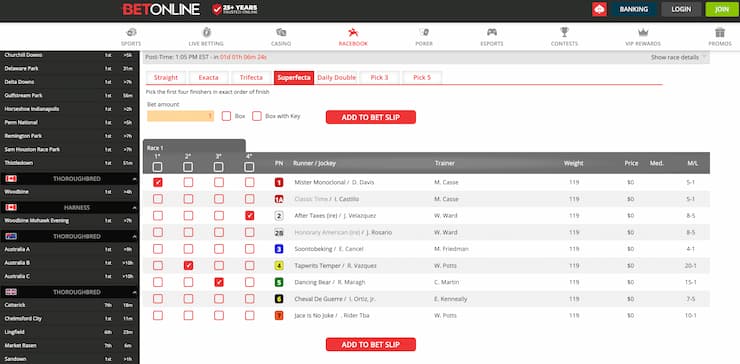This screenshot has height=364, width=740.
Task: Expand Show race details dropdown
Action: point(679,57)
